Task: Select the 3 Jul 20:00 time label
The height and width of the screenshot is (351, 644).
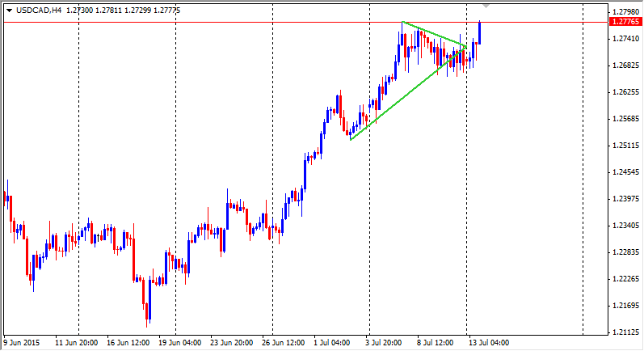Action: 384,342
